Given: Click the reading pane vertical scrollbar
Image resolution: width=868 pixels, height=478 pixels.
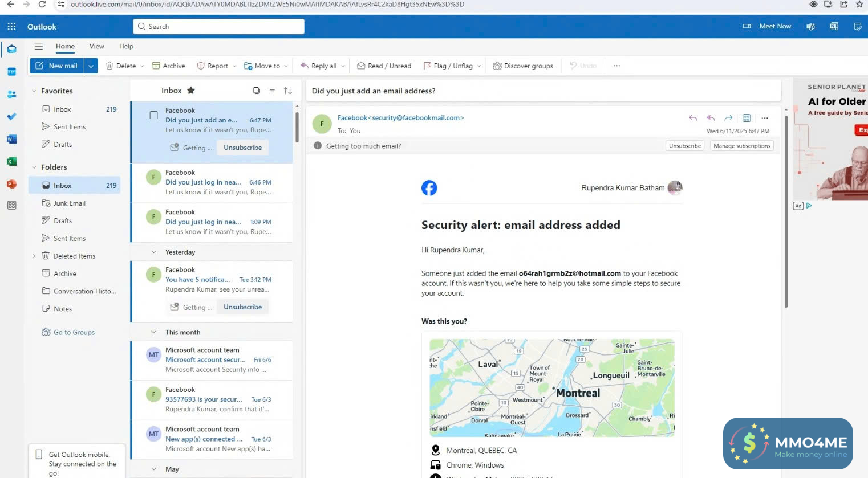Looking at the screenshot, I should (x=786, y=211).
